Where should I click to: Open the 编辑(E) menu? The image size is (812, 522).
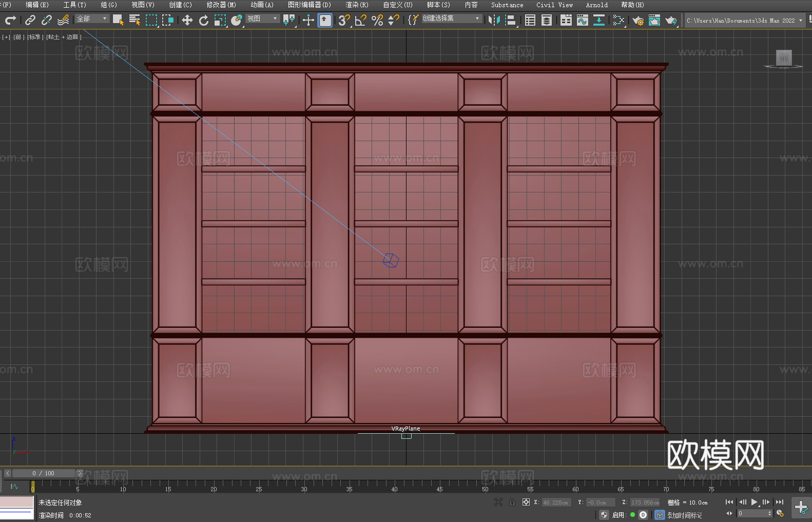pyautogui.click(x=37, y=5)
